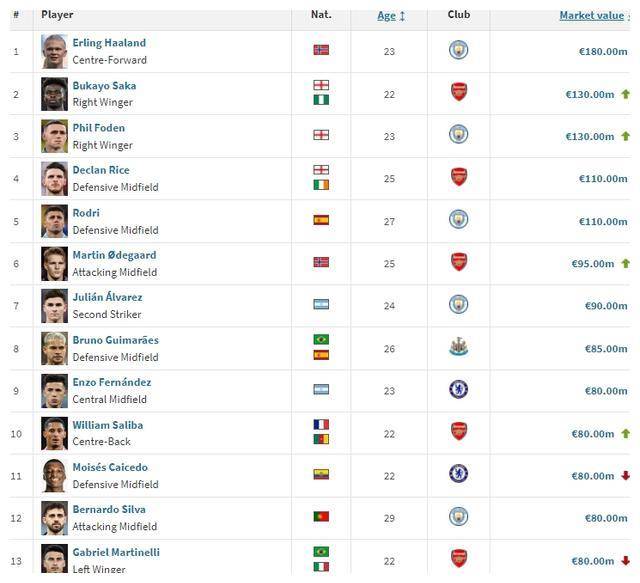This screenshot has width=640, height=583.
Task: Sort table by Age column header
Action: point(386,16)
